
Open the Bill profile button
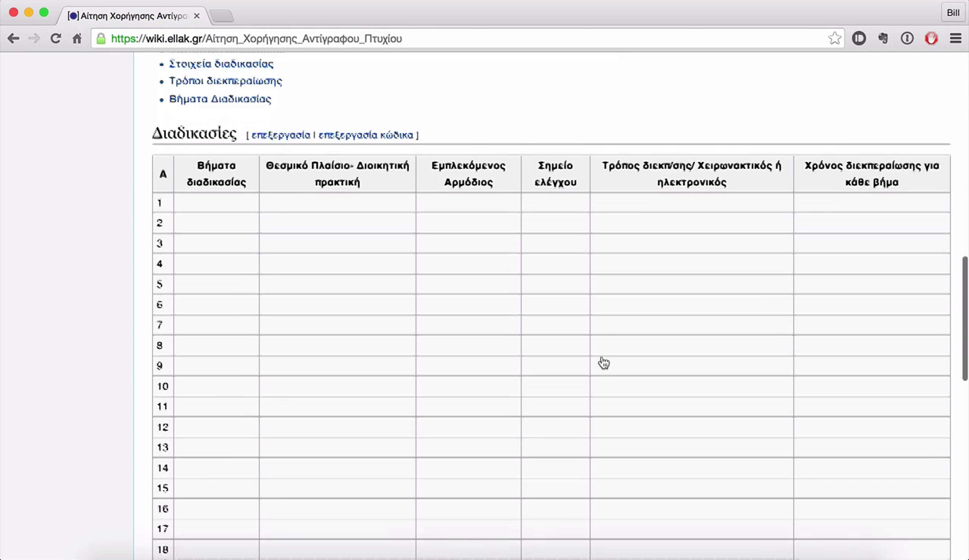point(953,13)
